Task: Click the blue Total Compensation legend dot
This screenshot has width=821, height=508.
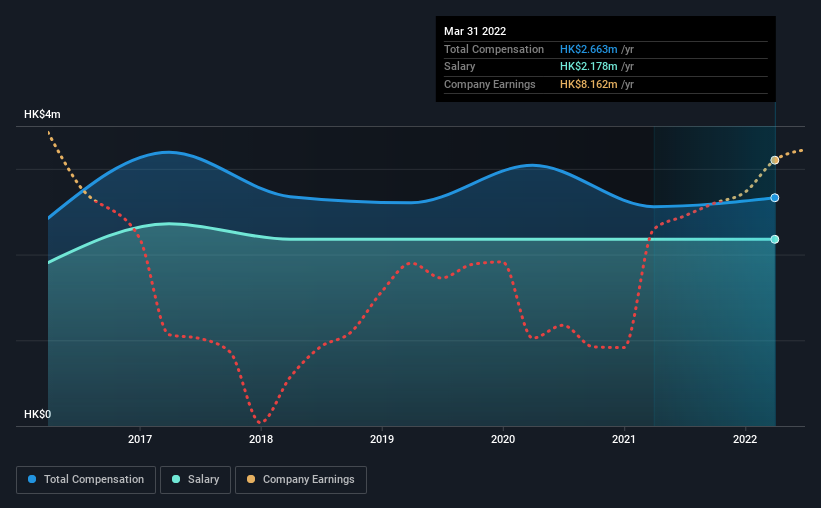Action: coord(32,479)
